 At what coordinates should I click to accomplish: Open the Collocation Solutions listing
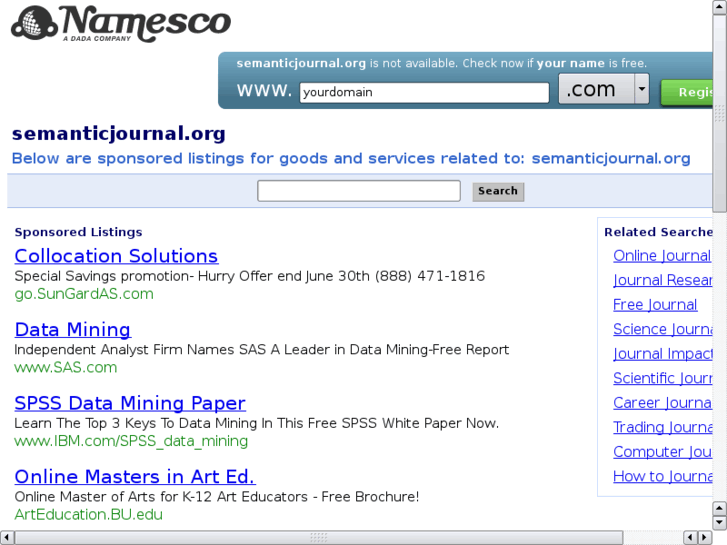coord(116,256)
